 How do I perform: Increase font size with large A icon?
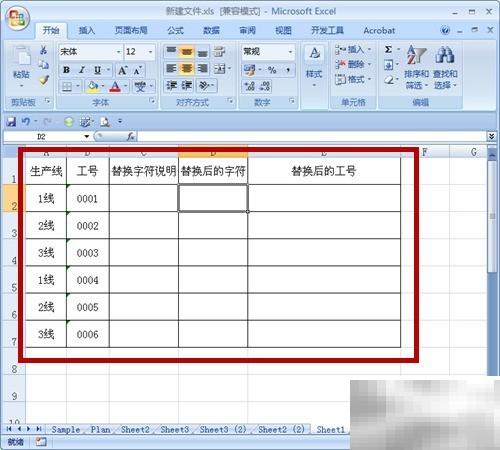coord(122,70)
